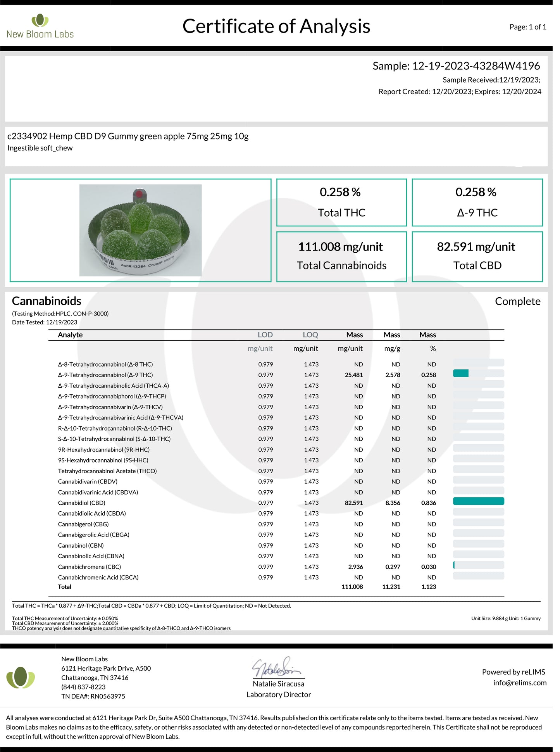Click the New Bloom Labs logo in header
Image resolution: width=560 pixels, height=752 pixels.
click(x=40, y=26)
